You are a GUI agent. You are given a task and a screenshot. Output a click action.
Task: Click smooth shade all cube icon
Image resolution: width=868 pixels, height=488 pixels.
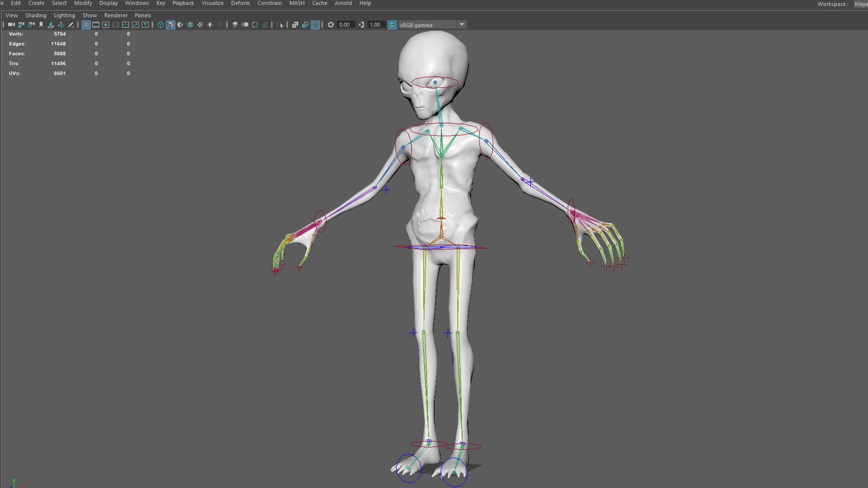[x=170, y=25]
